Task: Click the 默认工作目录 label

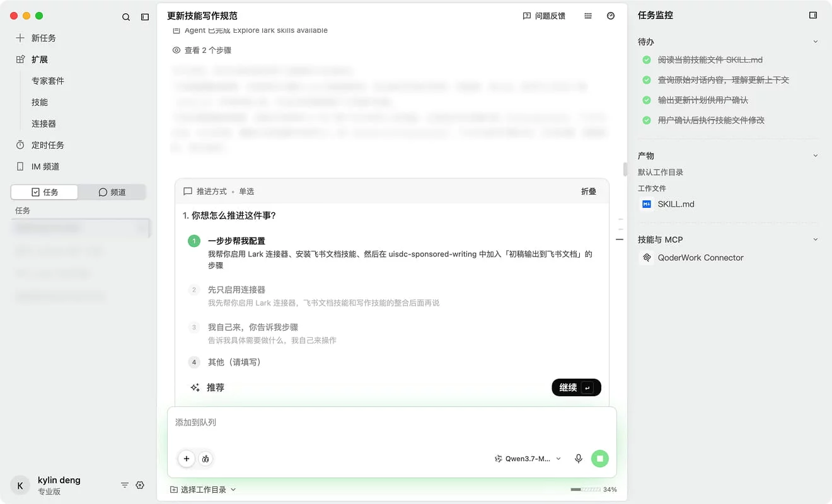Action: [661, 172]
